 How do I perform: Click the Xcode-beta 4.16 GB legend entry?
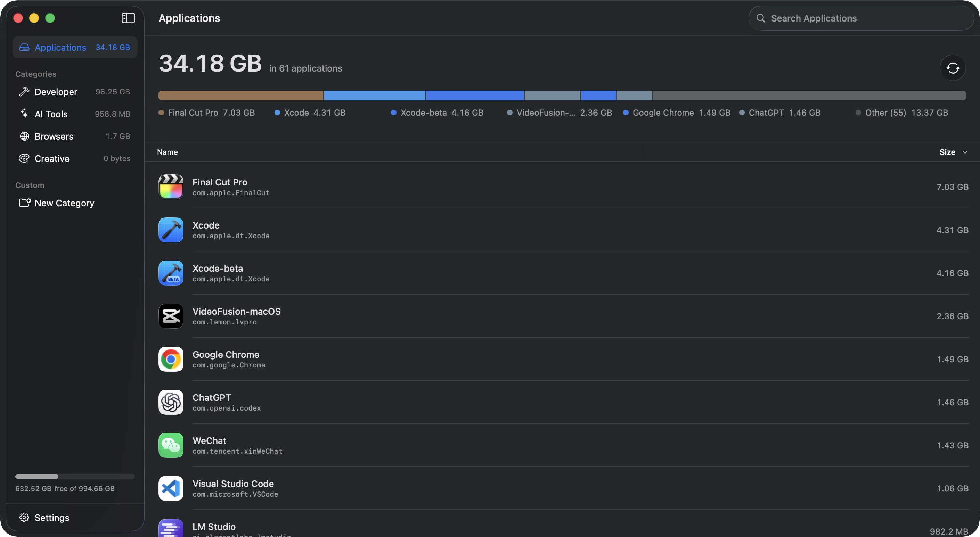[x=437, y=113]
